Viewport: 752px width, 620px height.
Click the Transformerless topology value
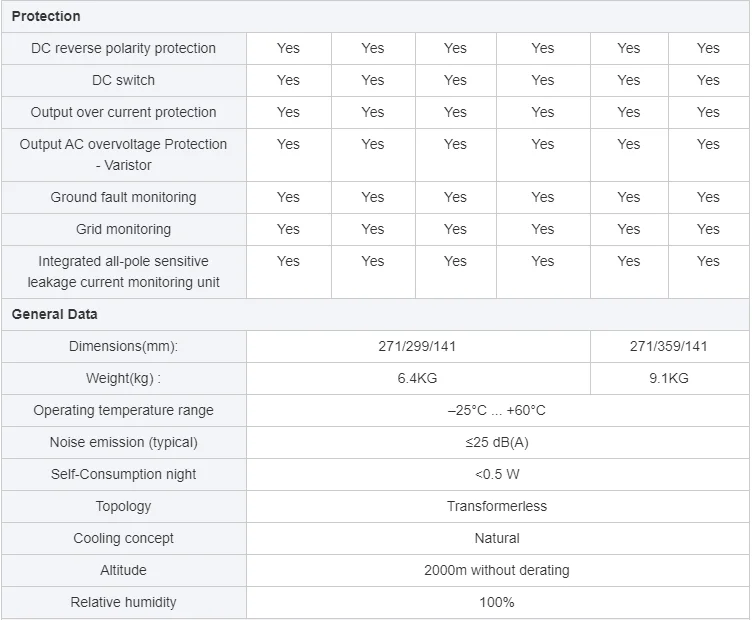(496, 506)
